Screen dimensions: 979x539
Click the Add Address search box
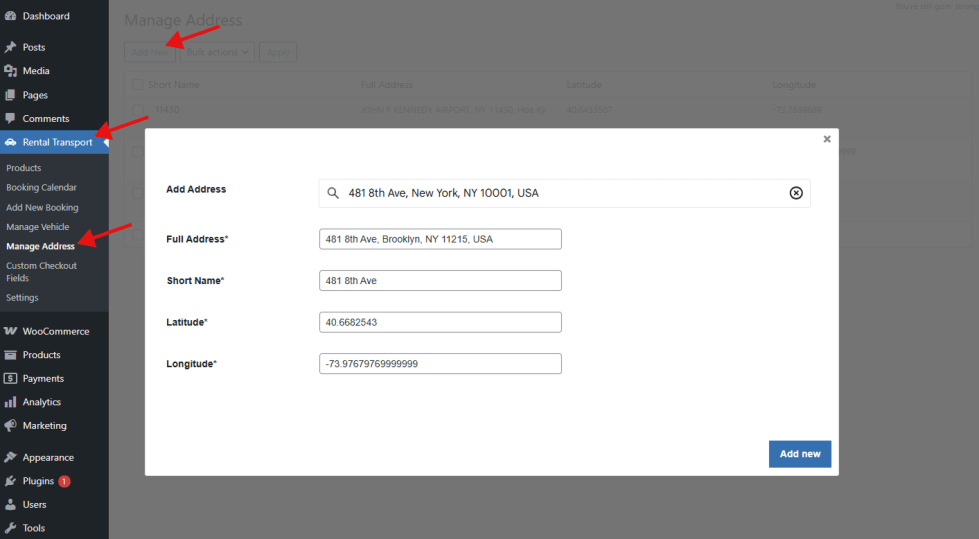pos(560,193)
